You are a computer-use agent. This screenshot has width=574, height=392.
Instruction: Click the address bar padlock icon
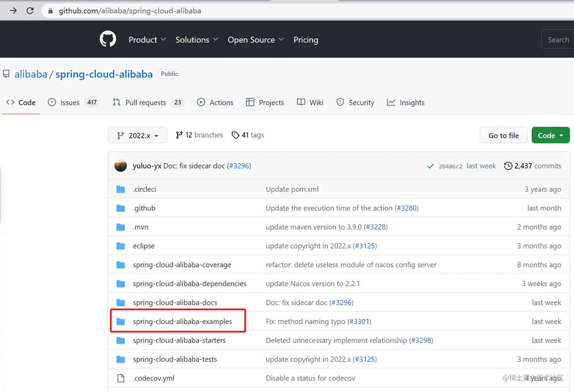point(50,11)
